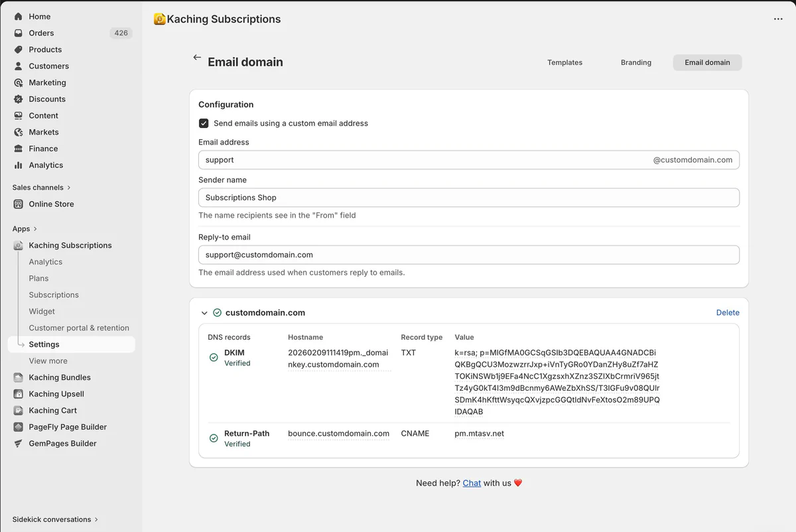Open Plans in the app submenu

tap(38, 279)
